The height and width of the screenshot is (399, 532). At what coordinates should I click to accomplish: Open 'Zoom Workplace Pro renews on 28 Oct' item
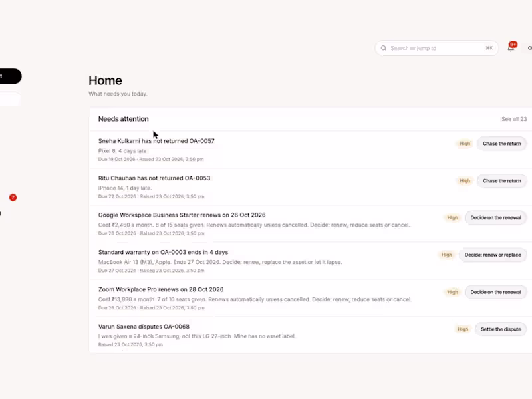[161, 289]
